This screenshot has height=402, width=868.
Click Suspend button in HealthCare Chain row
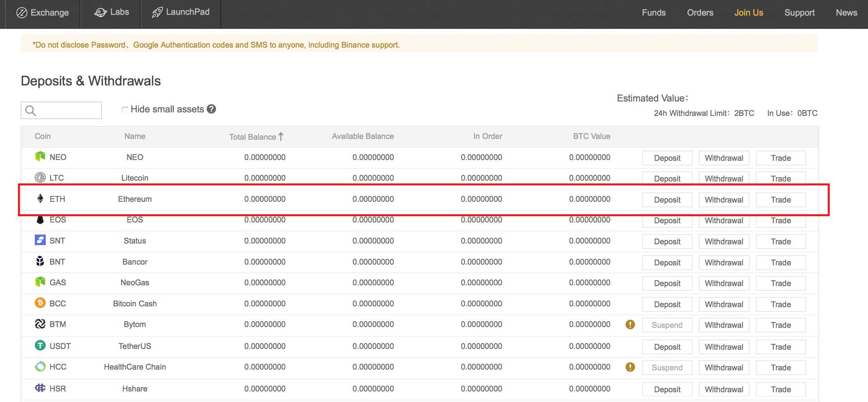click(667, 368)
